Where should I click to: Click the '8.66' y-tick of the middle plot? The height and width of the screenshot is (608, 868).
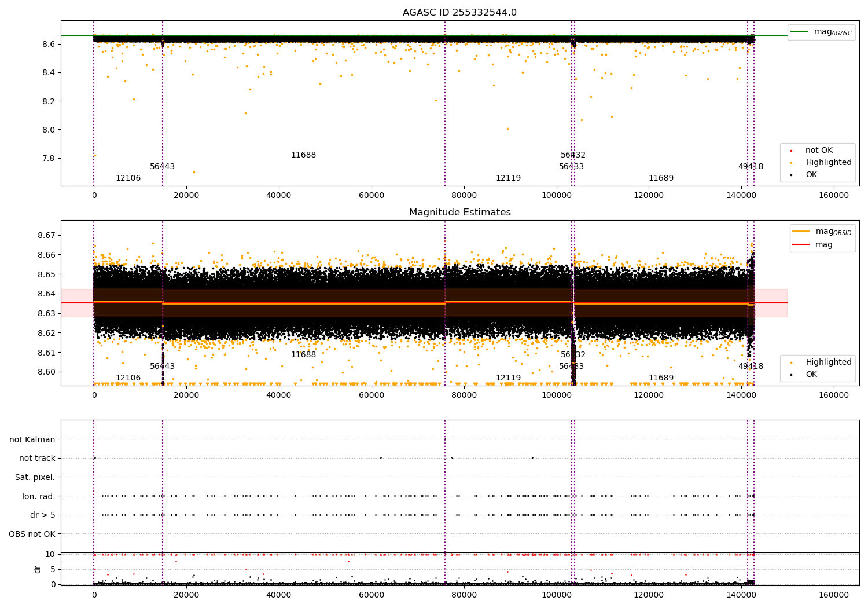point(46,255)
